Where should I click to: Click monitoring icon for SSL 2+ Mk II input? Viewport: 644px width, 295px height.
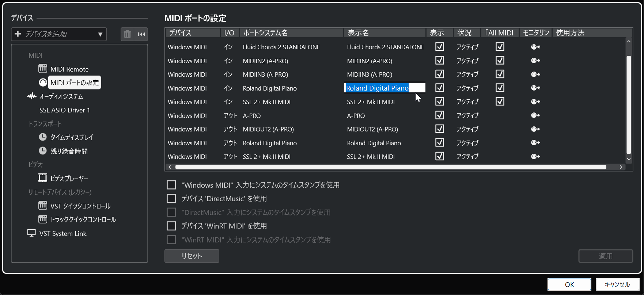coord(535,101)
